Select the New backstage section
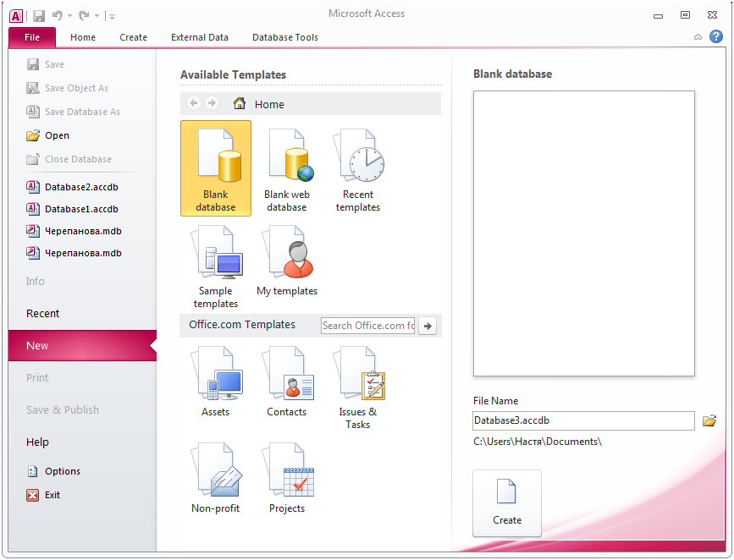Viewport: 734px width, 560px height. 82,346
